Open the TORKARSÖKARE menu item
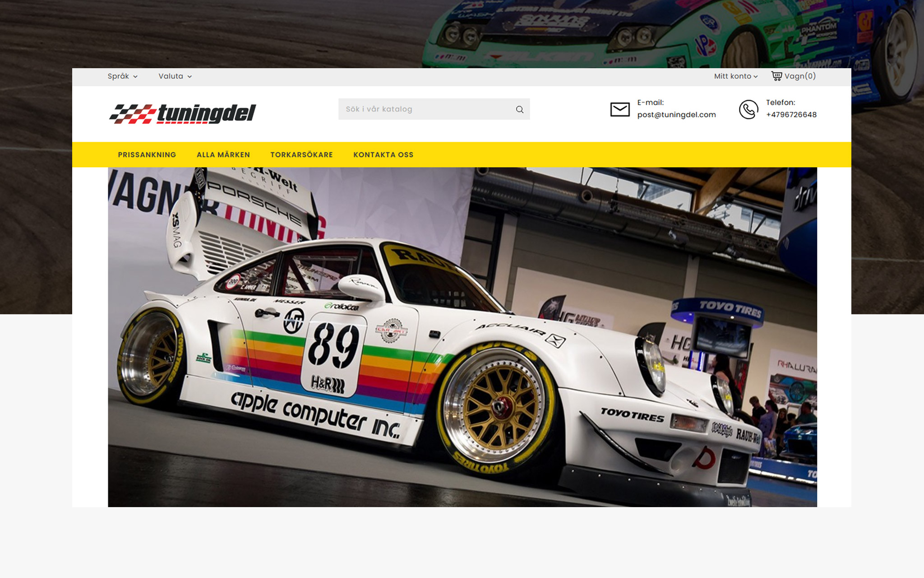The image size is (924, 578). [x=301, y=155]
